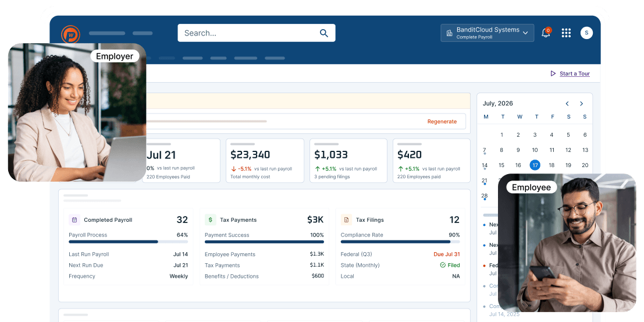Click the Jul 21 summary card
The width and height of the screenshot is (644, 322).
click(181, 160)
